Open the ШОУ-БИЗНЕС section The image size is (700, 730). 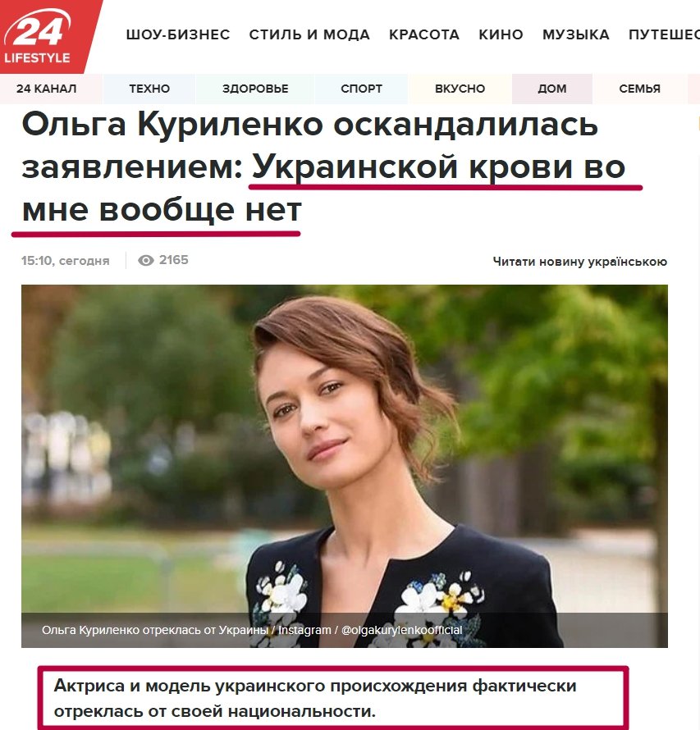[178, 35]
